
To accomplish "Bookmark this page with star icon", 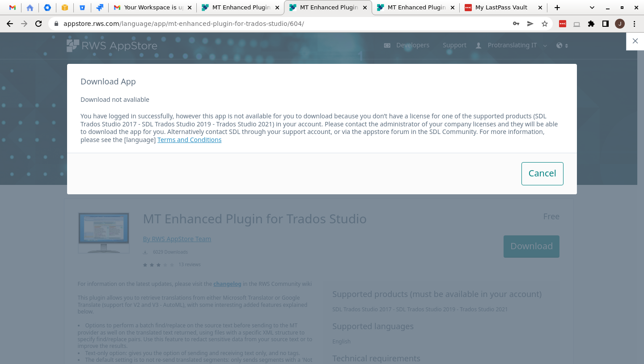I will [544, 24].
